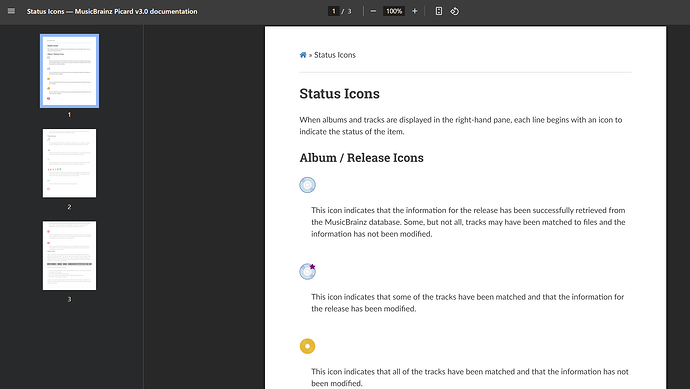Edit the current page number field
The width and height of the screenshot is (690, 389).
click(334, 11)
